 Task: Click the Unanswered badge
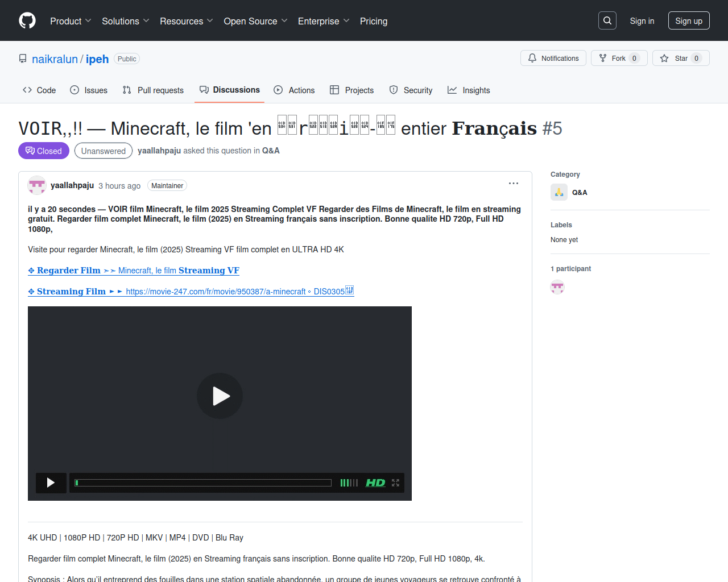[x=104, y=151]
